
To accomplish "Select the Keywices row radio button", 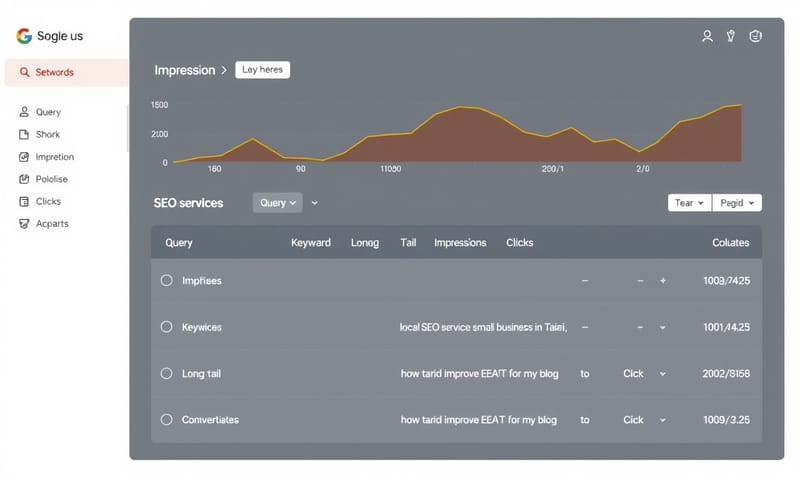I will 167,327.
